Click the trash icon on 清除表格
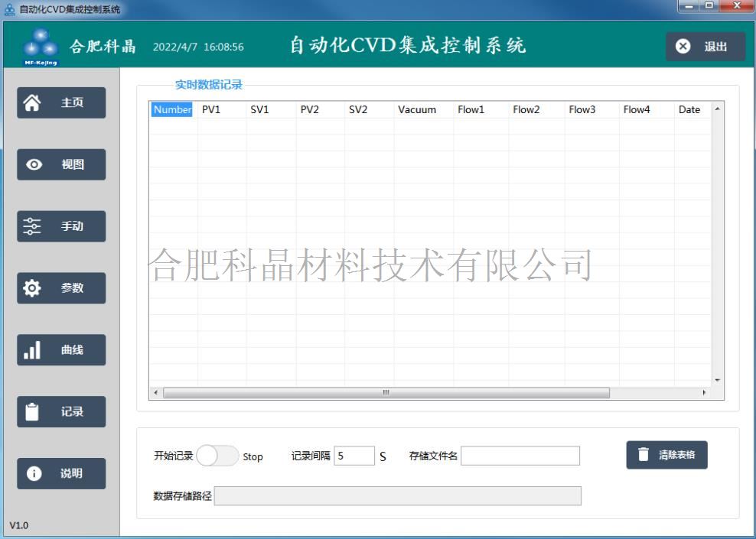Image resolution: width=756 pixels, height=539 pixels. pos(644,455)
